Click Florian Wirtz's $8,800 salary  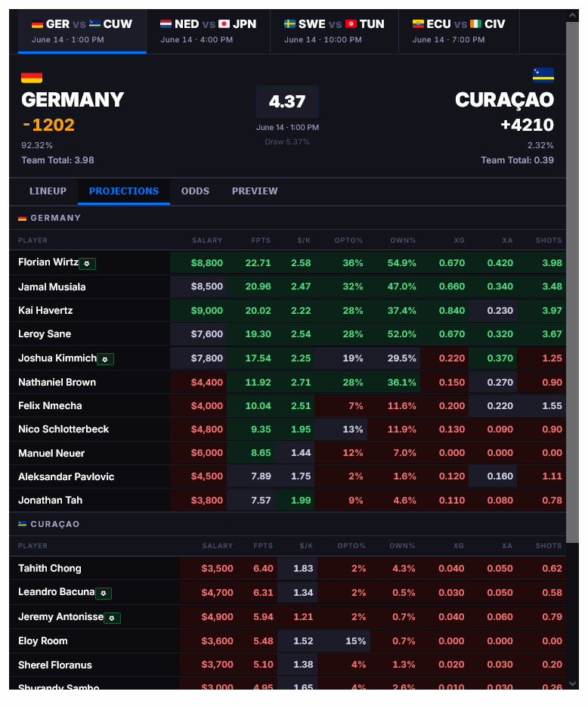207,263
